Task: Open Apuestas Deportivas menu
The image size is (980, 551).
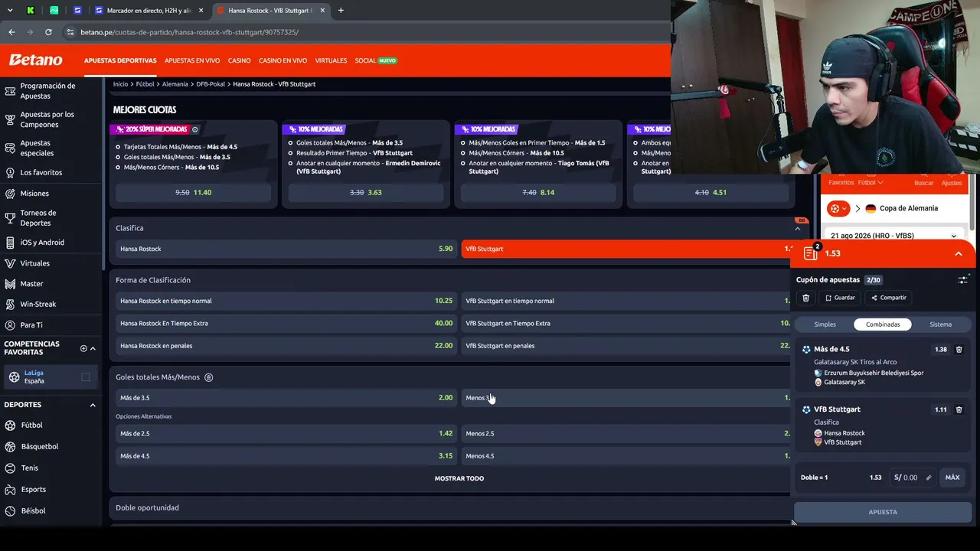Action: pyautogui.click(x=120, y=60)
